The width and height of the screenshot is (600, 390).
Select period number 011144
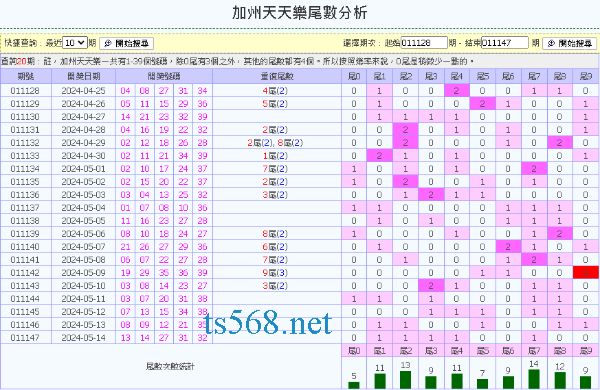pos(25,299)
